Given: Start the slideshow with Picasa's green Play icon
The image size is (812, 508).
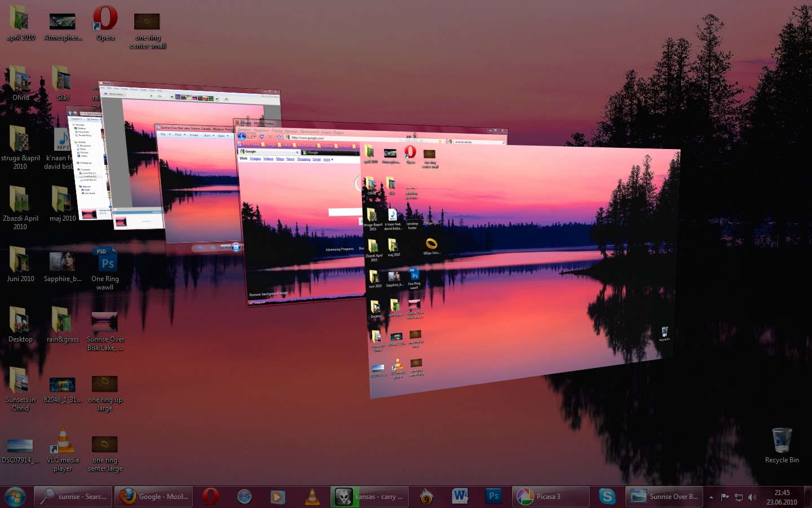Looking at the screenshot, I should coord(152,96).
